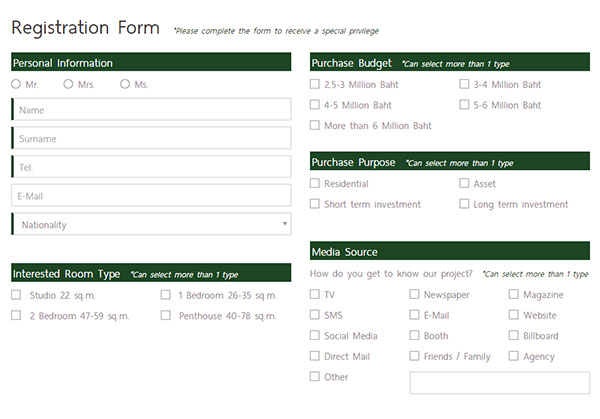Enable the Other media source checkbox
The width and height of the screenshot is (600, 419).
point(315,377)
